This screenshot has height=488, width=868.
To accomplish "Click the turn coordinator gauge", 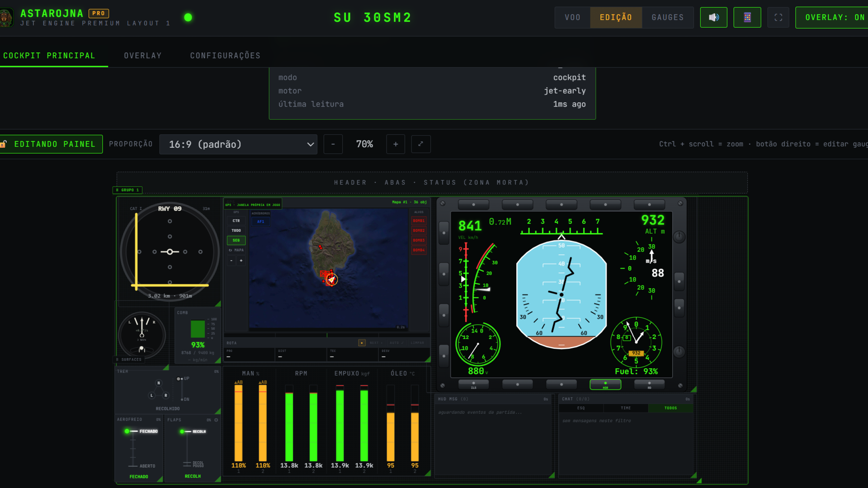I will click(142, 335).
